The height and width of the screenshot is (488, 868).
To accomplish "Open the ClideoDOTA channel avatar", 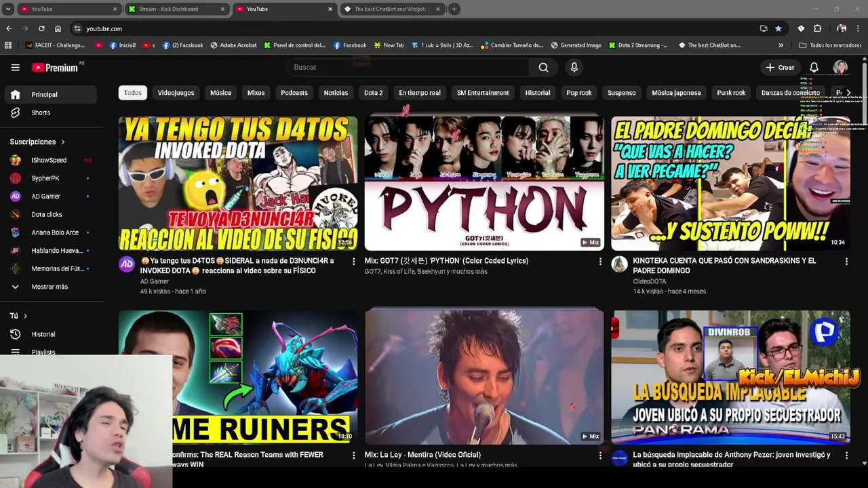I will tap(619, 264).
